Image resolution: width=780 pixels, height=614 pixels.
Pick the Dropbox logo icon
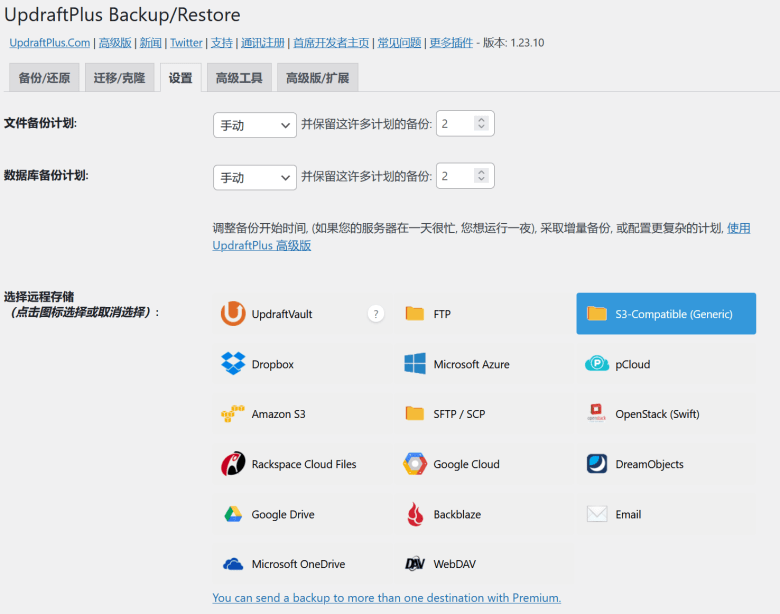[x=233, y=364]
